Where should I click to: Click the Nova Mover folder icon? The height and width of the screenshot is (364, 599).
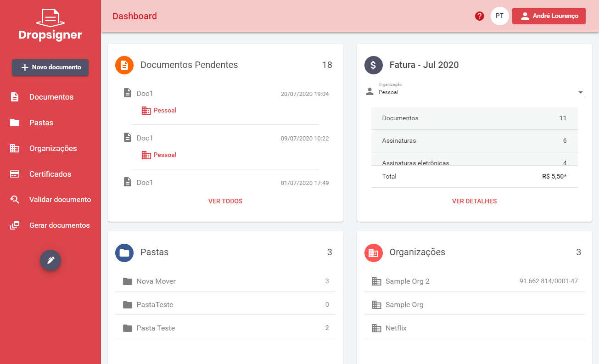pyautogui.click(x=128, y=281)
